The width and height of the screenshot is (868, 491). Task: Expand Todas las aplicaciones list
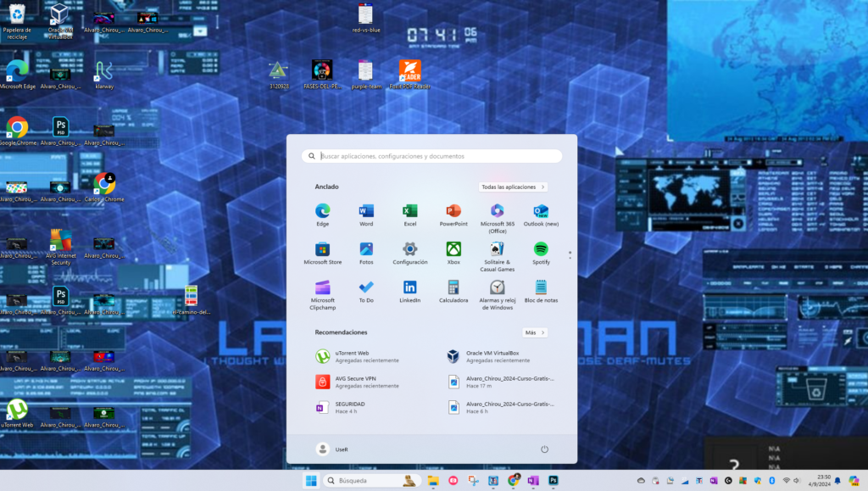tap(513, 187)
